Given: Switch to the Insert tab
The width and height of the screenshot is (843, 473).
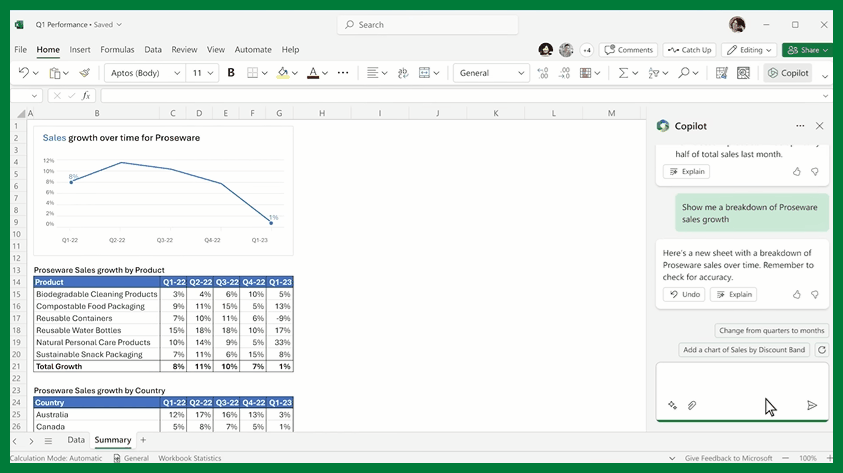Looking at the screenshot, I should point(80,49).
